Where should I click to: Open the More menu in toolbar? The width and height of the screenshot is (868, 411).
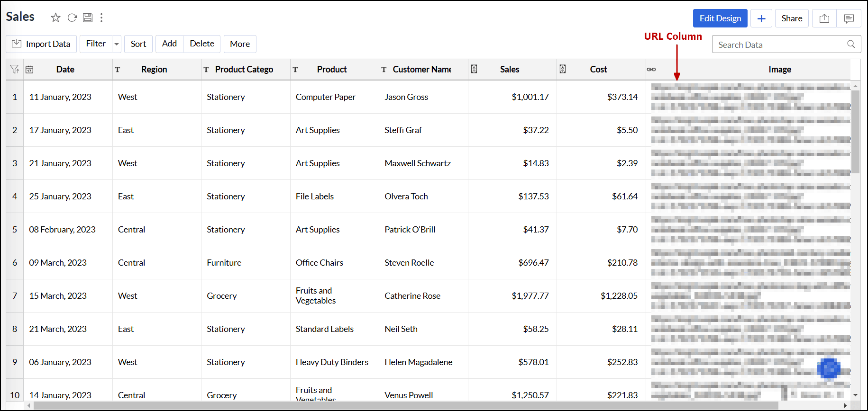click(240, 44)
